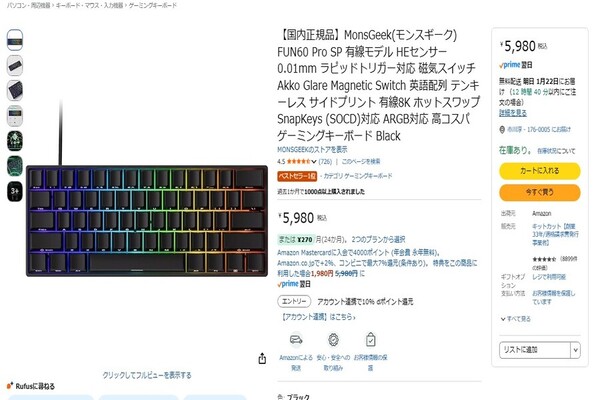Expand すべて見る seller details

click(515, 319)
